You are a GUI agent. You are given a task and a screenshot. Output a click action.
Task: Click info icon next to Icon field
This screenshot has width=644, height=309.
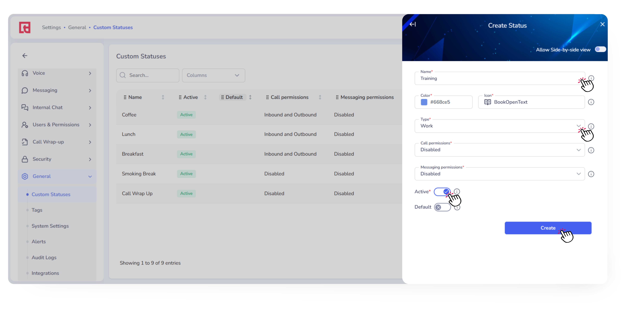pos(591,102)
